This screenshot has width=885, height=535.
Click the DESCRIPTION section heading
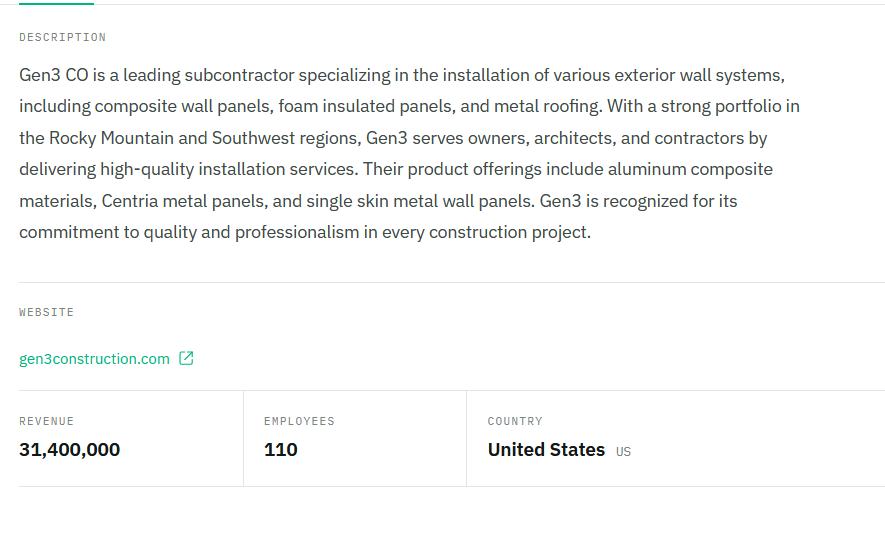63,37
